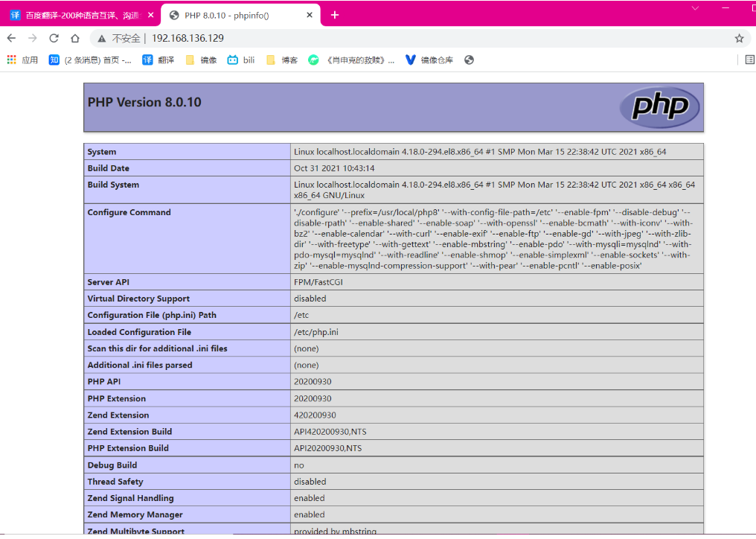The image size is (756, 539).
Task: Open the reading list icon
Action: point(750,60)
